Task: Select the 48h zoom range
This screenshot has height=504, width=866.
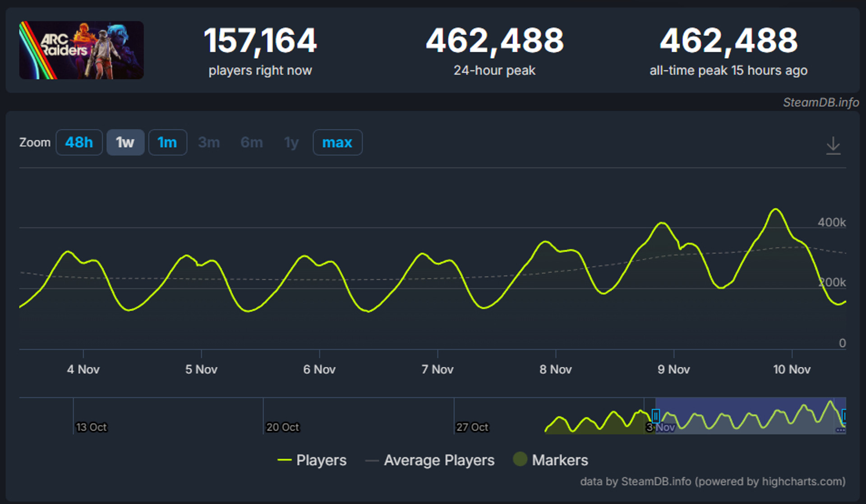Action: pos(79,142)
